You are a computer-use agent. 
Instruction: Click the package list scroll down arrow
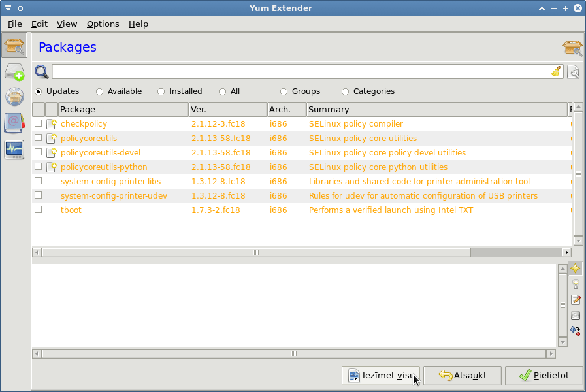[x=578, y=240]
